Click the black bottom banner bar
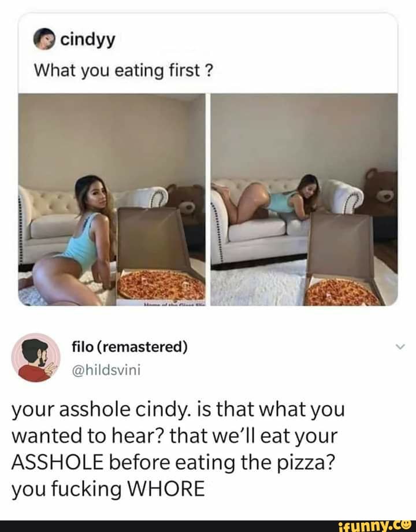The height and width of the screenshot is (532, 416). 208,526
